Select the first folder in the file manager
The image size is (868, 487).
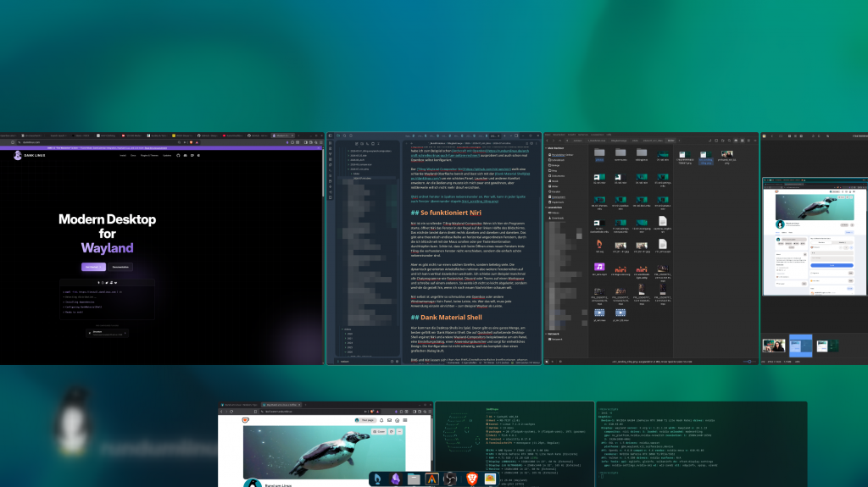(599, 154)
